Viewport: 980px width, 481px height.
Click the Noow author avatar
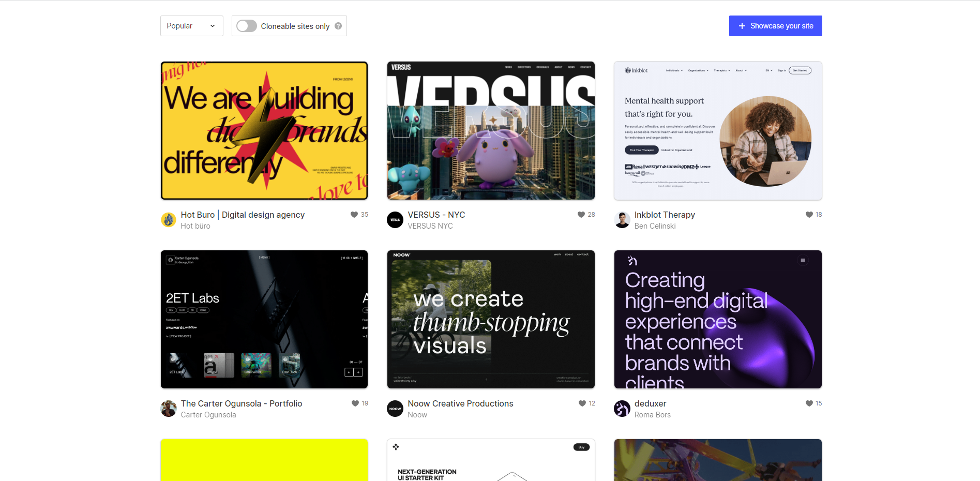[395, 409]
